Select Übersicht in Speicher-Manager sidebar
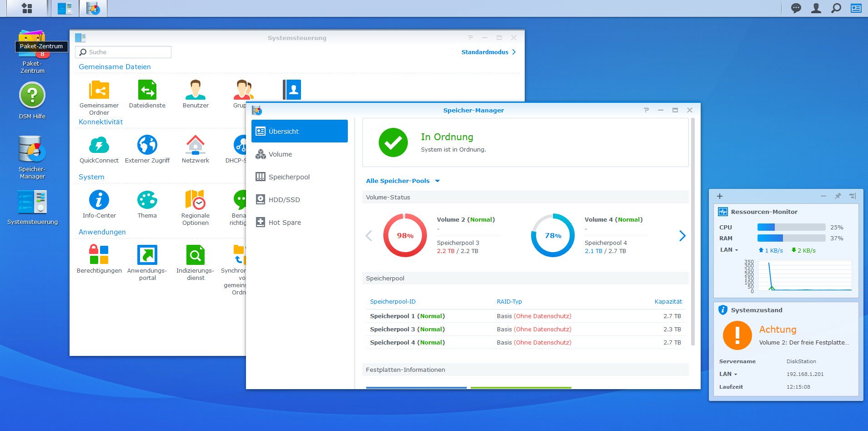The width and height of the screenshot is (868, 431). (300, 131)
